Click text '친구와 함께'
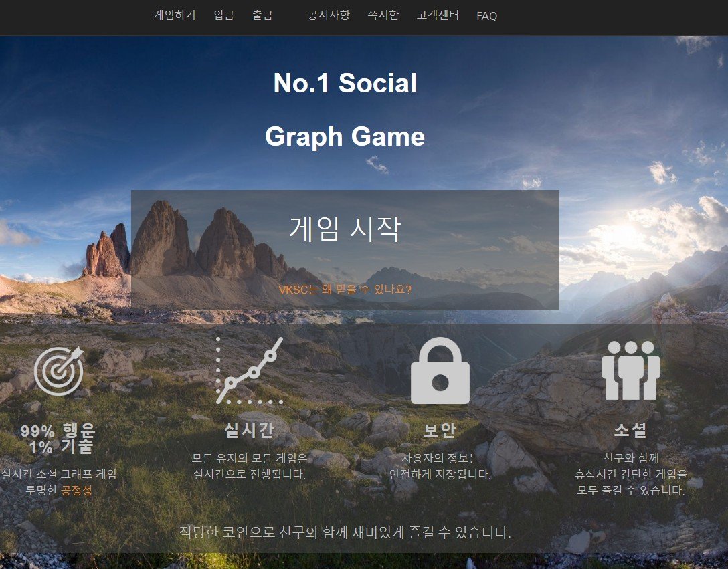This screenshot has height=569, width=728. pyautogui.click(x=630, y=459)
